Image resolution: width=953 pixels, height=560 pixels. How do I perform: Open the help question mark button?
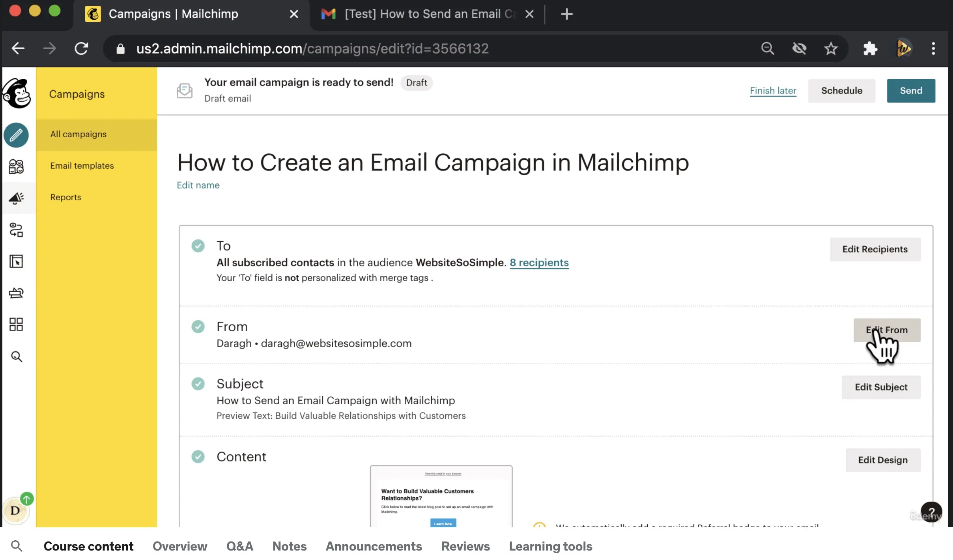tap(931, 511)
